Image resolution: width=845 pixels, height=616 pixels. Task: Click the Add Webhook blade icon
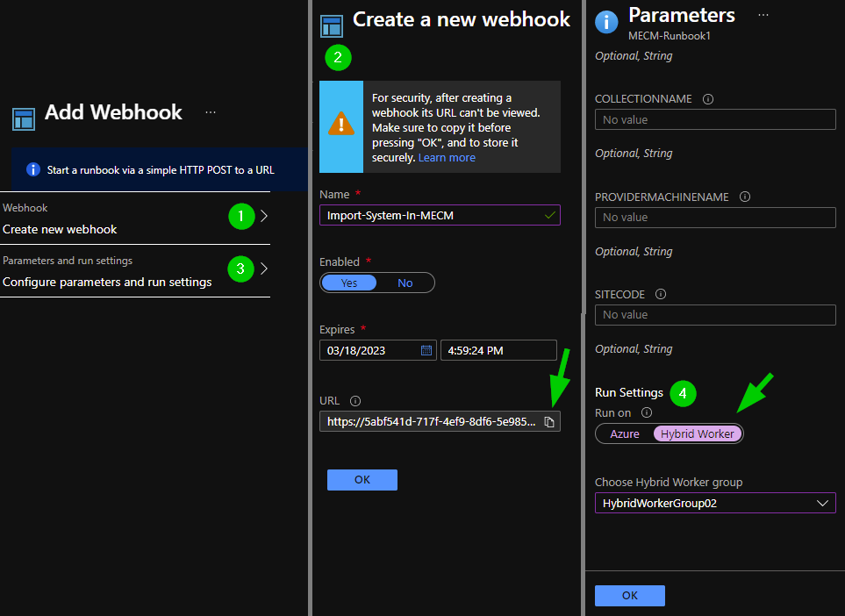click(24, 119)
